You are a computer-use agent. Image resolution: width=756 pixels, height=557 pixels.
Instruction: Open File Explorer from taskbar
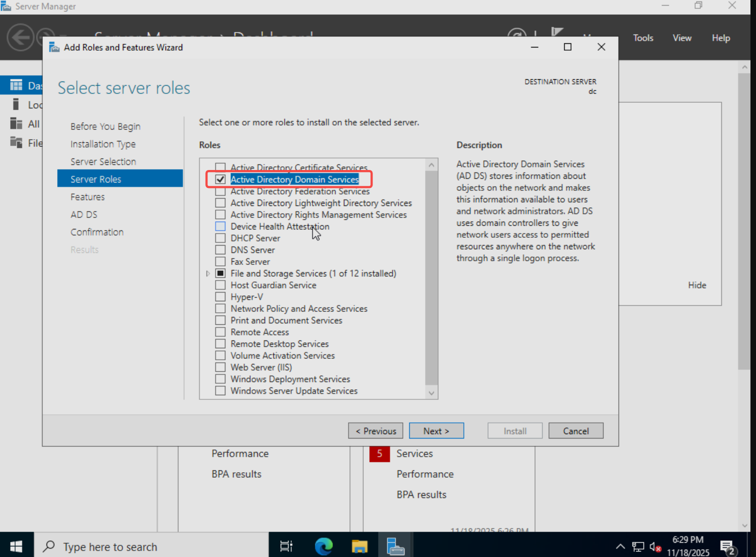(360, 546)
